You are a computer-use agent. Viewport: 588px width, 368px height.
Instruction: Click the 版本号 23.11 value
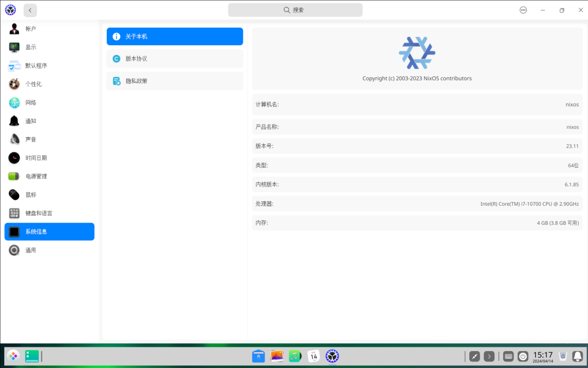572,146
